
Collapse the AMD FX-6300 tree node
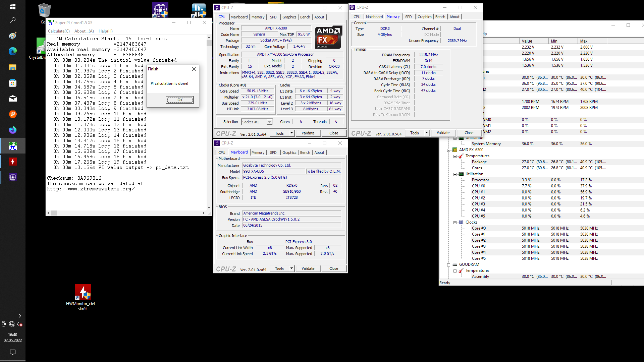tap(448, 150)
